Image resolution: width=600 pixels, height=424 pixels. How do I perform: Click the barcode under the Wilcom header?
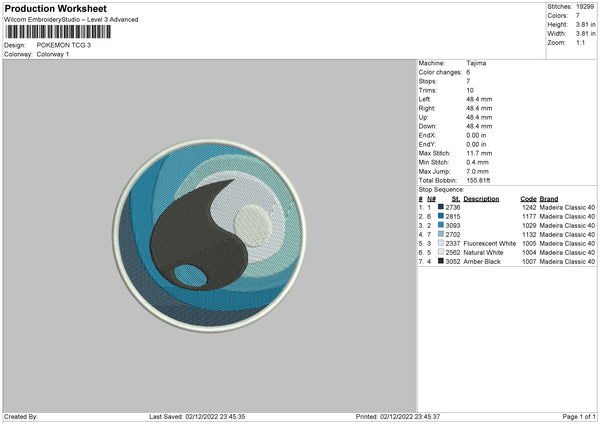point(58,32)
